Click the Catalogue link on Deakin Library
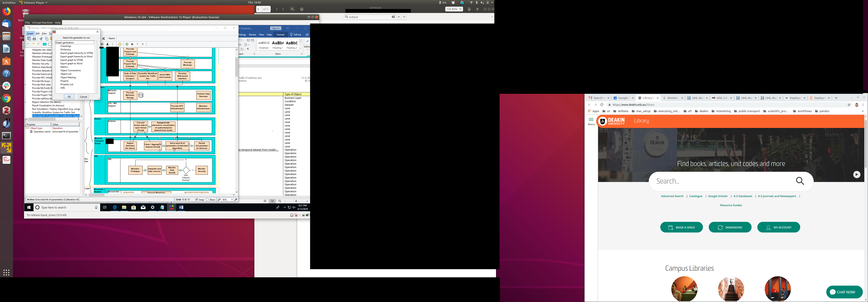The width and height of the screenshot is (868, 302). click(x=696, y=196)
